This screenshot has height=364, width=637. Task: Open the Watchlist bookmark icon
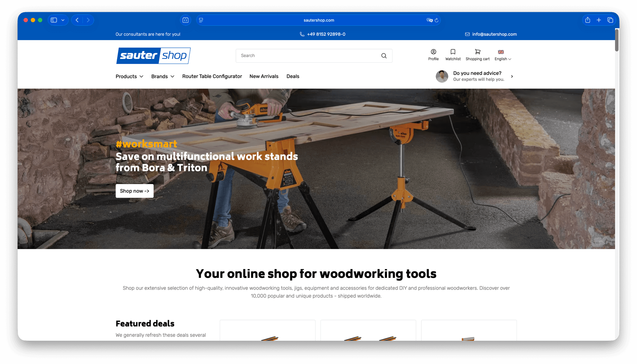[453, 52]
